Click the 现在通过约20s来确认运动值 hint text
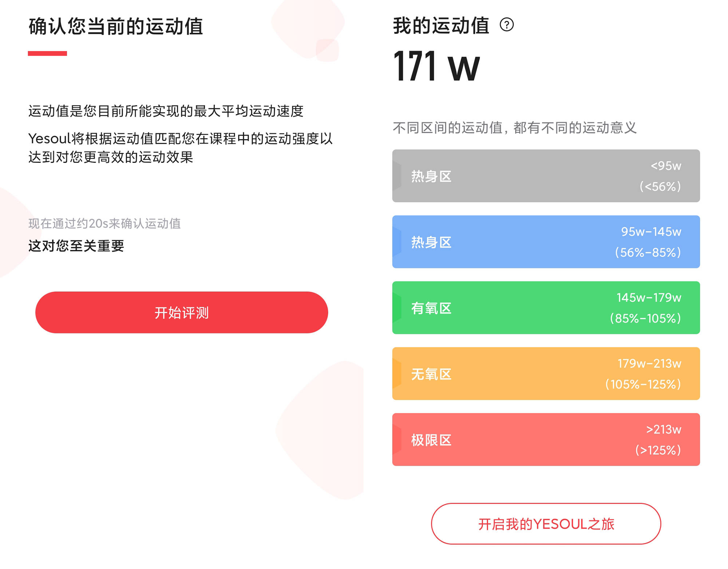Viewport: 728px width, 569px height. [104, 223]
